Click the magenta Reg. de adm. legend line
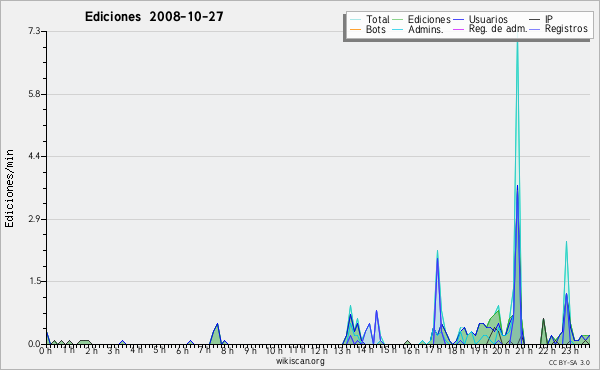The width and height of the screenshot is (600, 370). (x=458, y=29)
